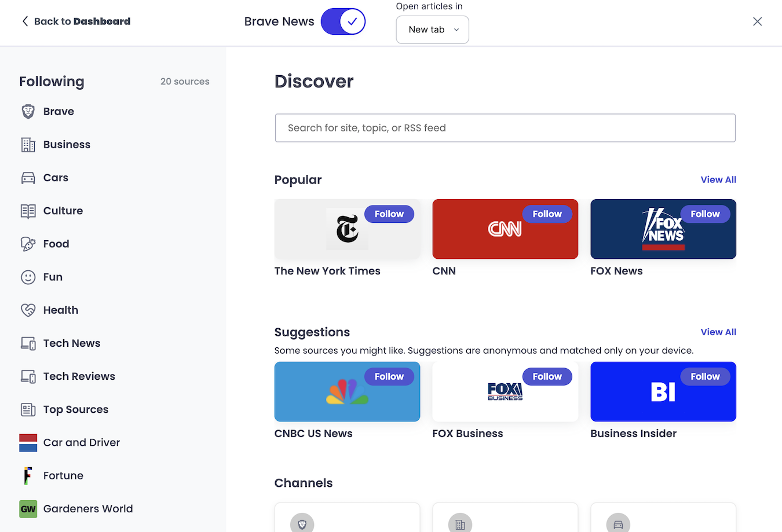The height and width of the screenshot is (532, 782).
Task: Select the Food label in Following list
Action: click(56, 244)
